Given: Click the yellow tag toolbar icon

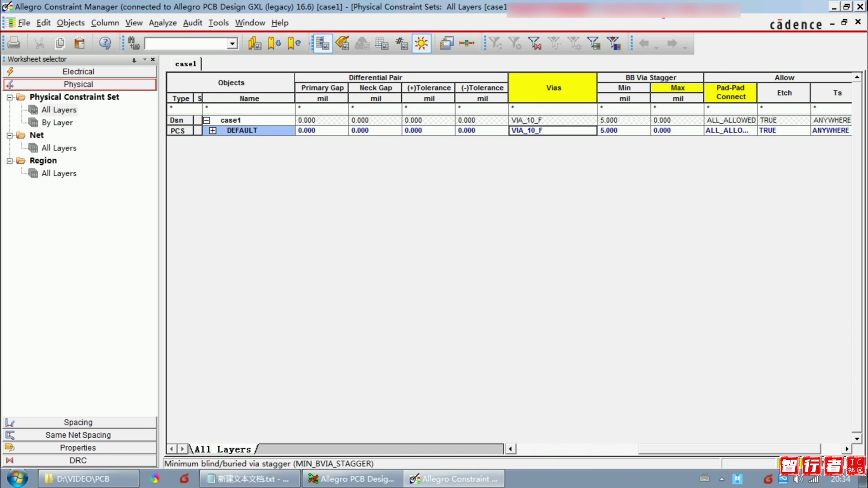Looking at the screenshot, I should 342,43.
